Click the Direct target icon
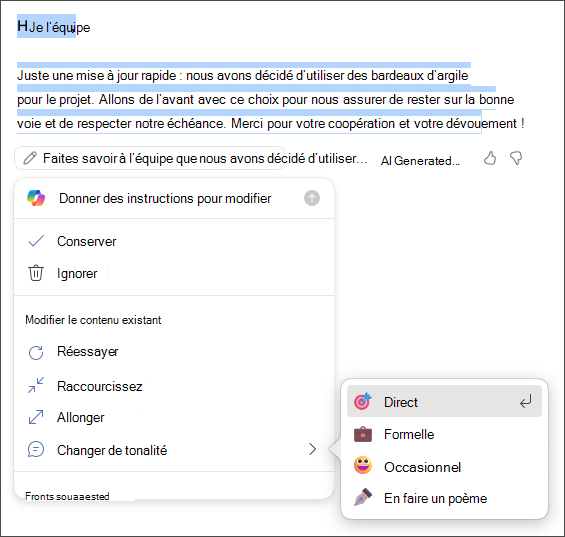 (x=362, y=401)
